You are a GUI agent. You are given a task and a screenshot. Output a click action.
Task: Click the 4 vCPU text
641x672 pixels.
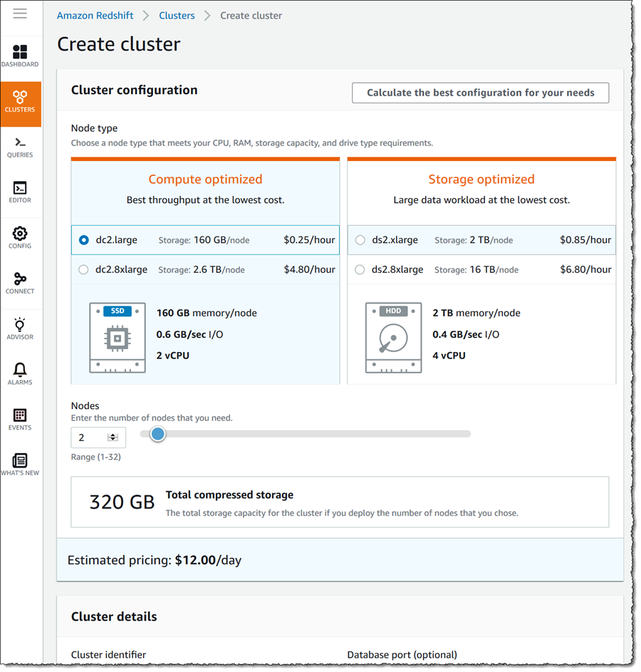449,356
